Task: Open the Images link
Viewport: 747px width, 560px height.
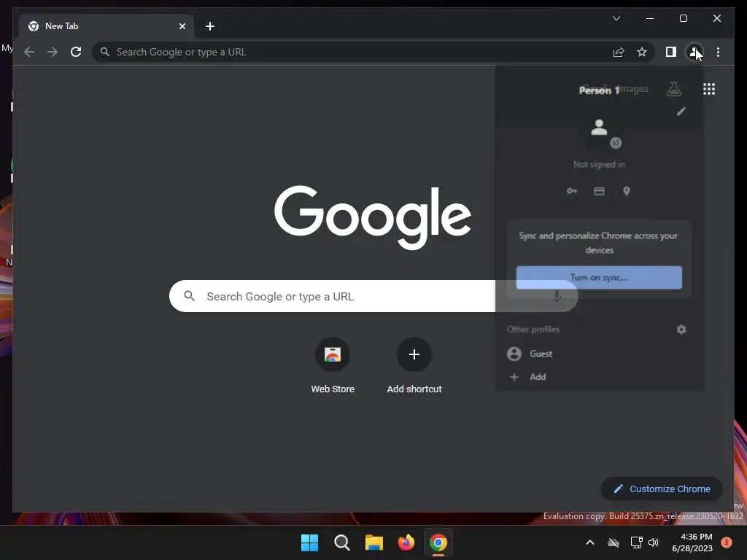Action: coord(633,89)
